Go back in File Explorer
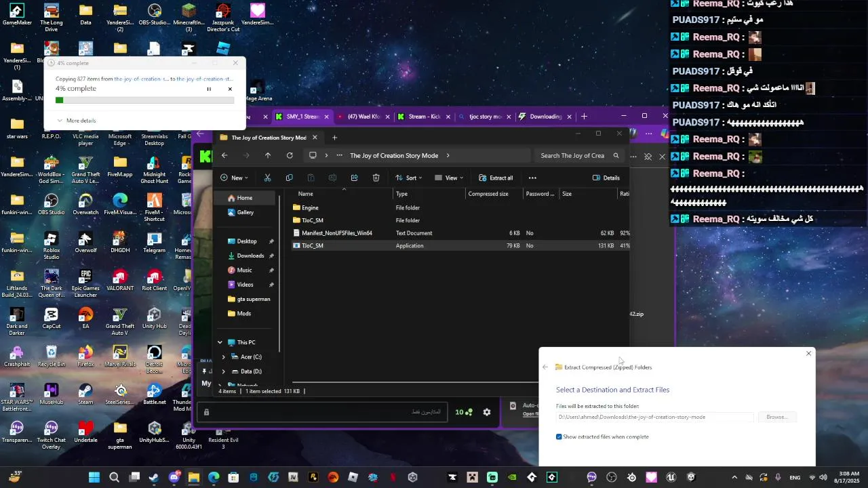 point(224,155)
